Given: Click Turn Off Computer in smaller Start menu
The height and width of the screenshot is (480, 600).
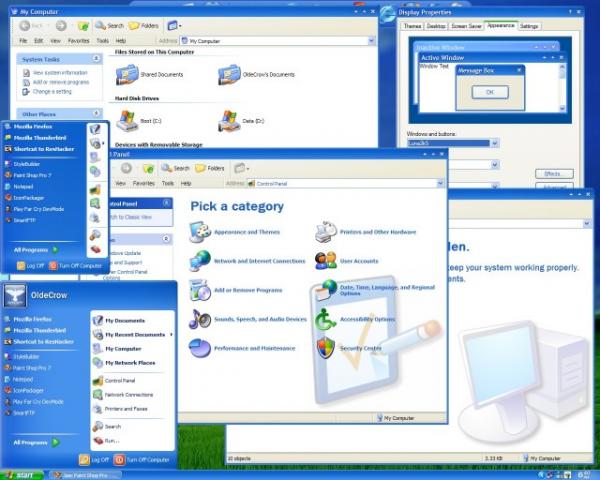Looking at the screenshot, I should [75, 266].
